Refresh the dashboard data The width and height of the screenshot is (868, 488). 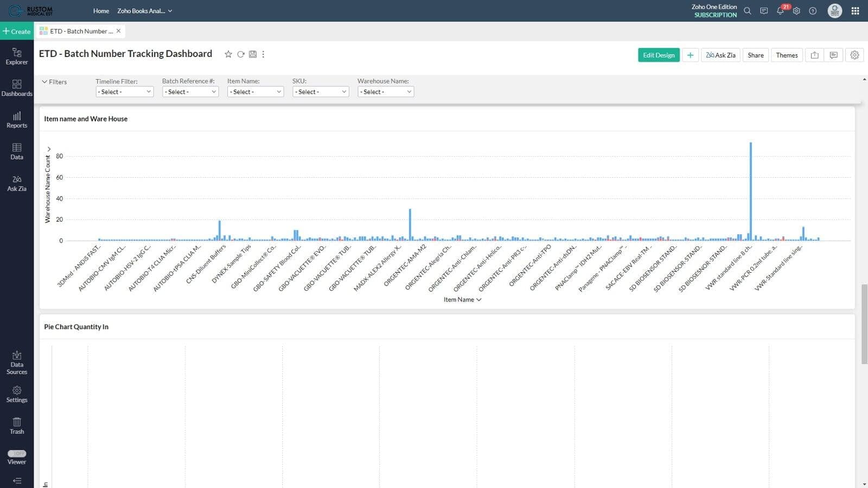(241, 54)
